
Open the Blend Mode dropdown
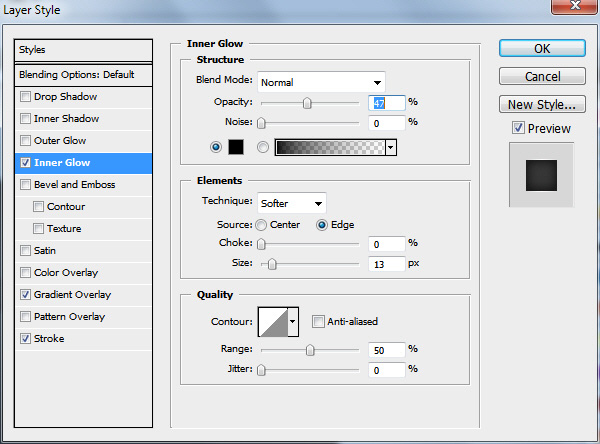[321, 82]
